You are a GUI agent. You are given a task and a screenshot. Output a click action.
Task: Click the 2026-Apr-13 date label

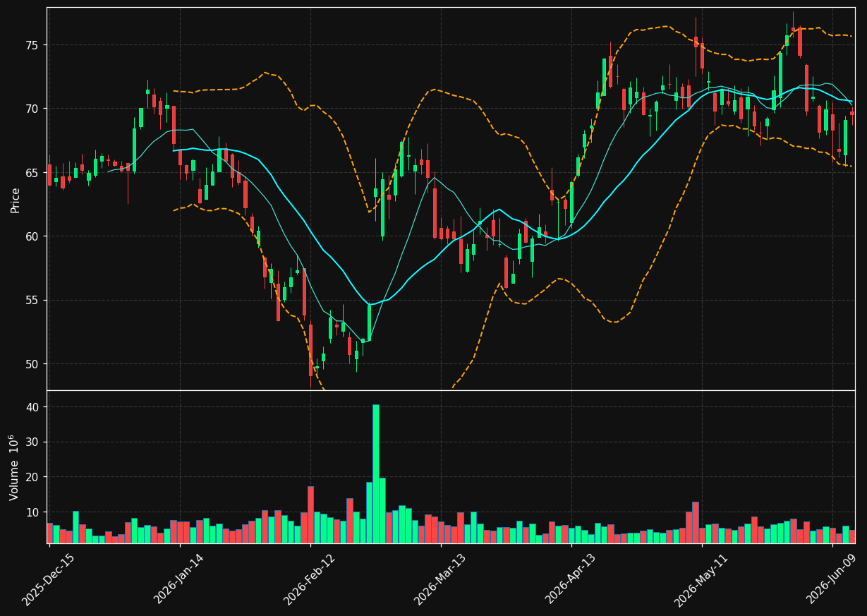571,580
